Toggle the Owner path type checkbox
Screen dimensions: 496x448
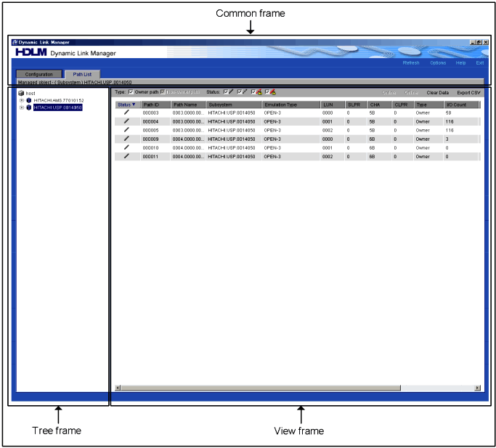coord(131,92)
